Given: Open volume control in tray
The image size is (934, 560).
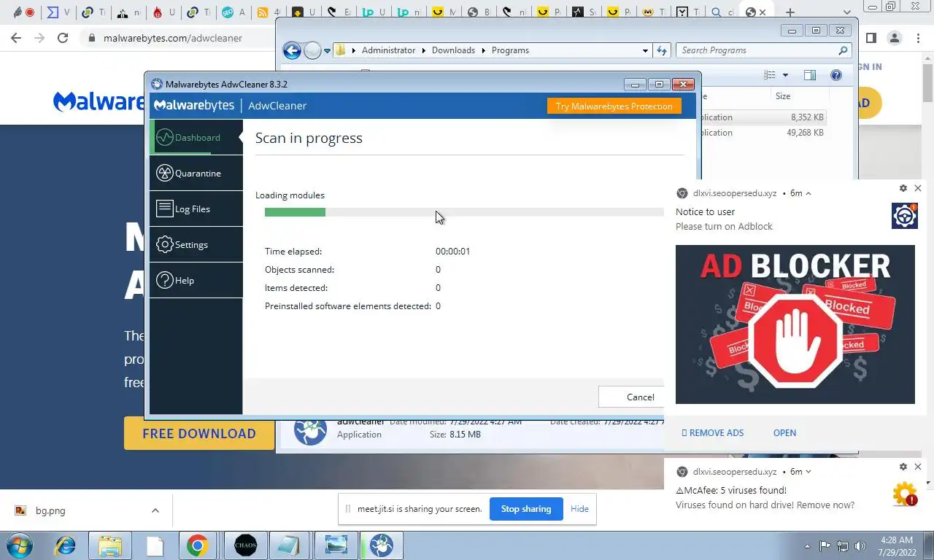Looking at the screenshot, I should pyautogui.click(x=860, y=545).
